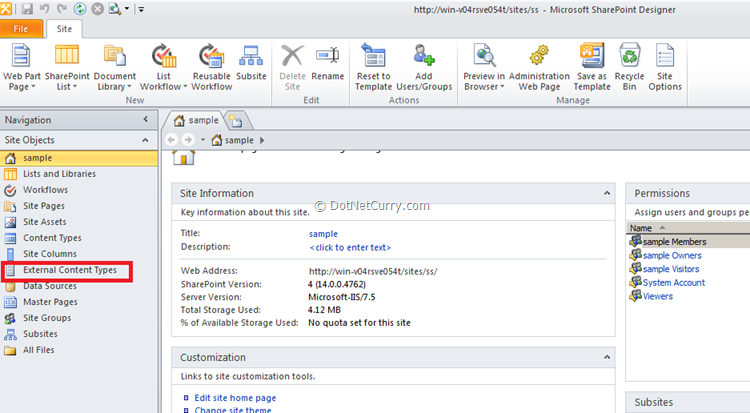Click the web address text

[x=373, y=271]
